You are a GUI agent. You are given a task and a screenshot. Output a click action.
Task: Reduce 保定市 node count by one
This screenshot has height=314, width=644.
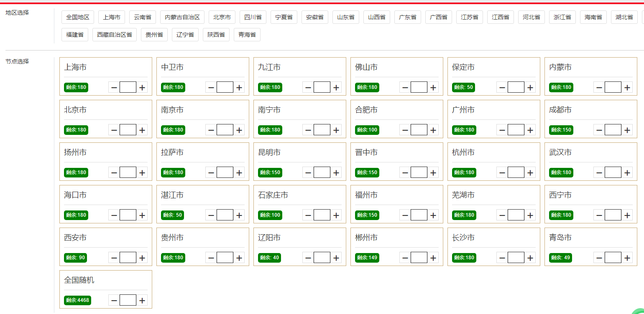pyautogui.click(x=502, y=87)
